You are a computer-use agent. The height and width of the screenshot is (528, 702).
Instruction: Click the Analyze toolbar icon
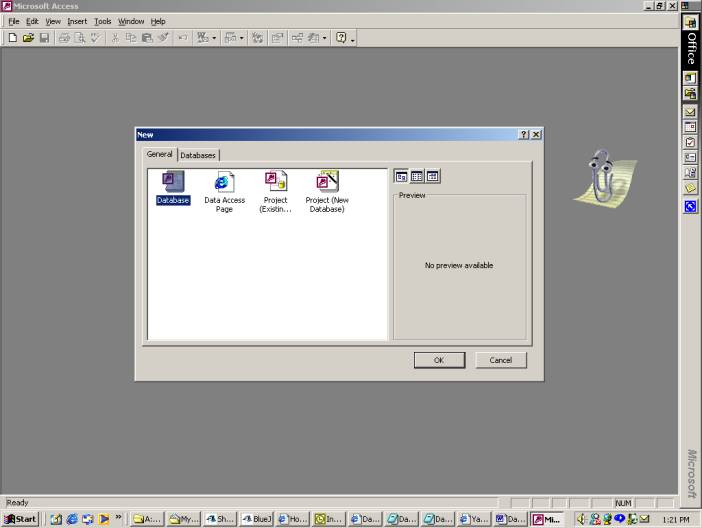coord(231,38)
